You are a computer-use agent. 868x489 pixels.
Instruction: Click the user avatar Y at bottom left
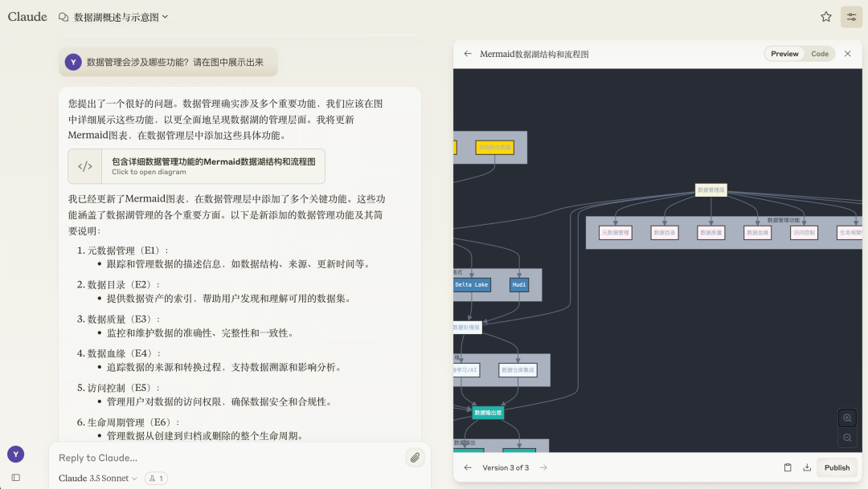coord(15,454)
